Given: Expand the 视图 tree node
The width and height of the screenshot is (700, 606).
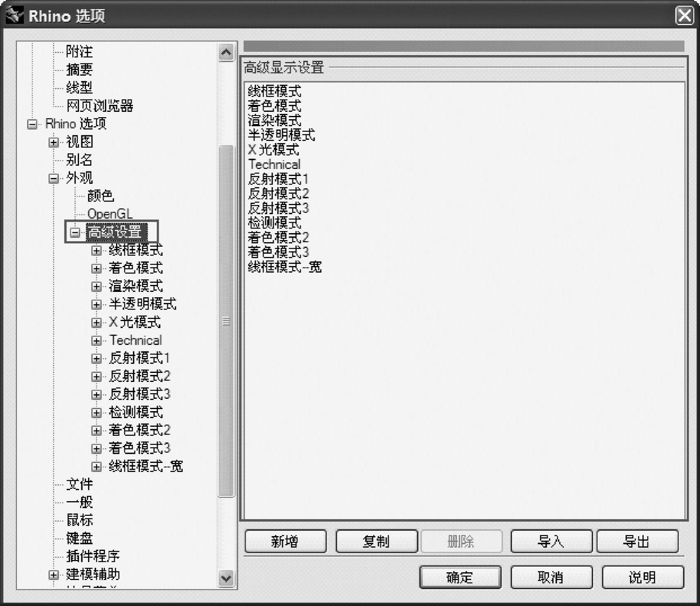Looking at the screenshot, I should click(x=53, y=142).
